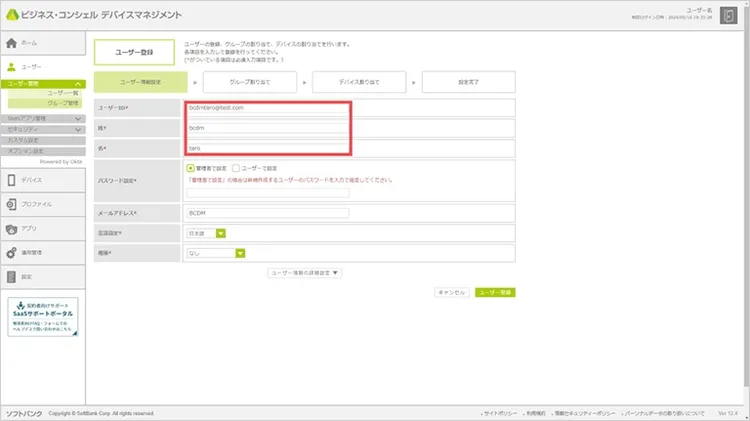The image size is (750, 421).
Task: Click the ユーザーID field containing bcdmtaro@test.com
Action: (268, 108)
